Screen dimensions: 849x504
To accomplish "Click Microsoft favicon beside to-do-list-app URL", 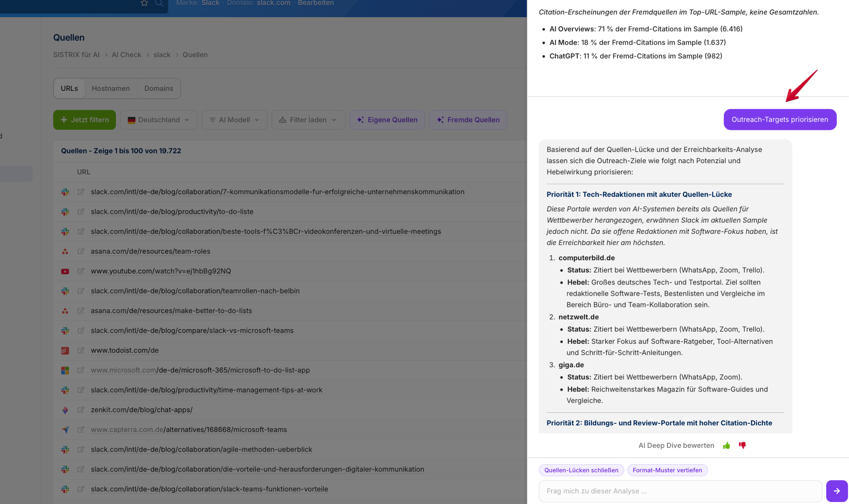I will point(65,370).
